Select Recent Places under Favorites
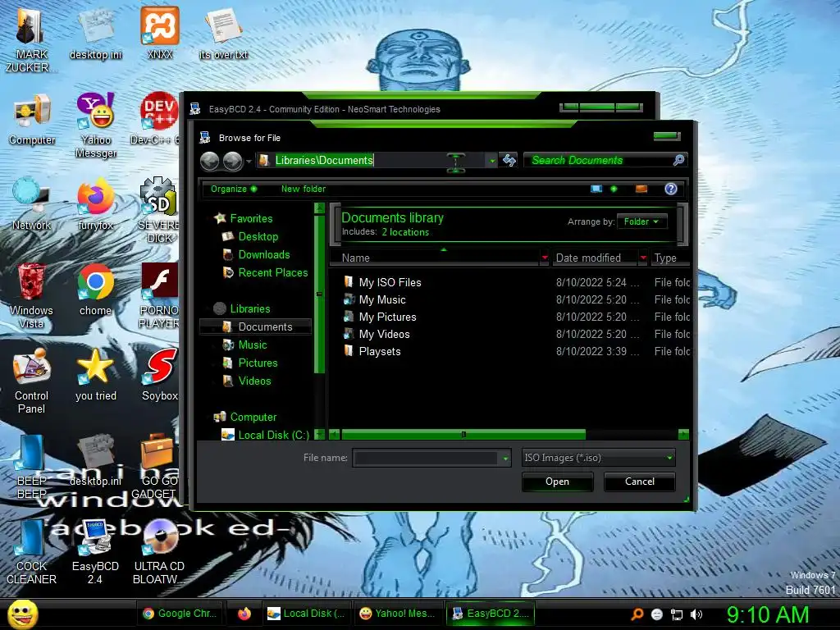The image size is (840, 630). (x=272, y=272)
